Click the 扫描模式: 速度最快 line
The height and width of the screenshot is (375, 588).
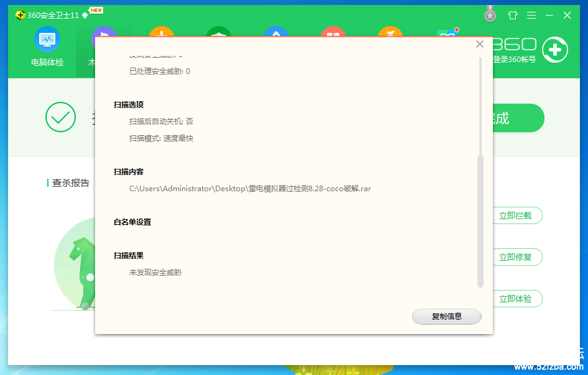[x=161, y=138]
